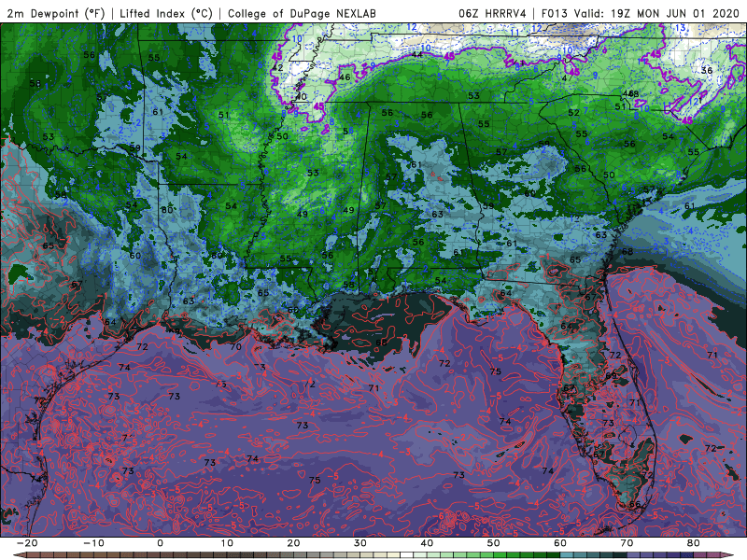Viewport: 747px width, 560px height.
Task: Click the -20 tick label on color scale
Action: (27, 543)
